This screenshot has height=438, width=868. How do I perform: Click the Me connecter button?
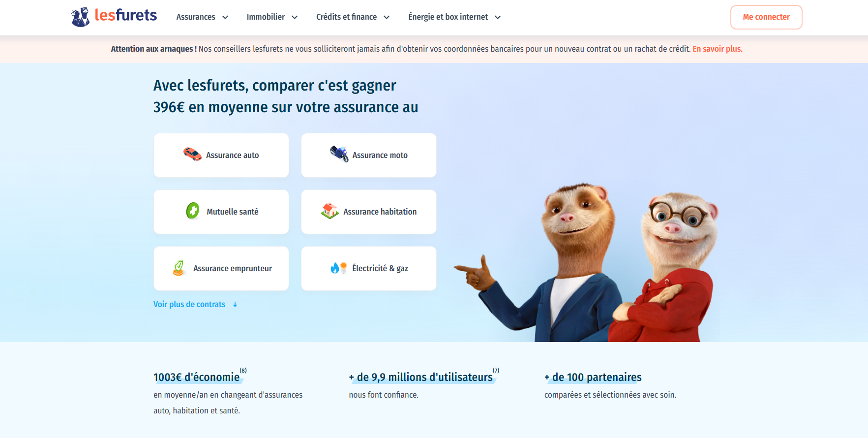pyautogui.click(x=766, y=17)
